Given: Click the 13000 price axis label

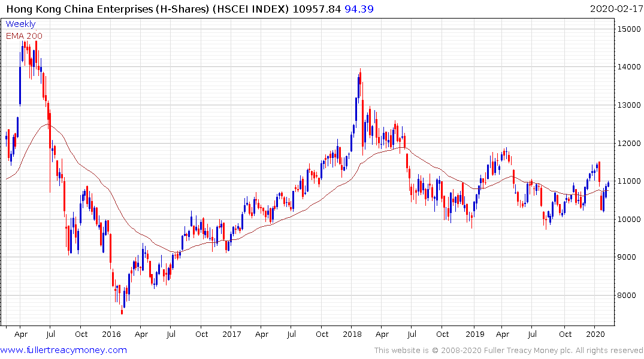Looking at the screenshot, I should (x=628, y=105).
